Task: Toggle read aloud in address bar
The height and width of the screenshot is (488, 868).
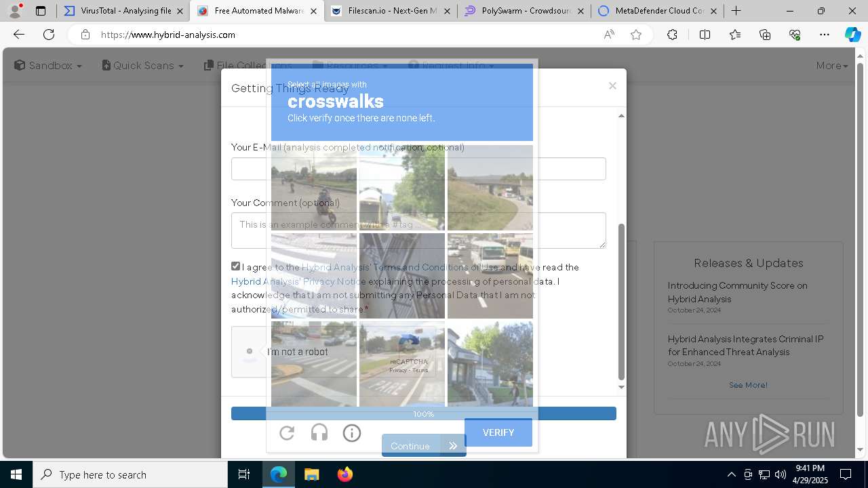Action: tap(609, 35)
